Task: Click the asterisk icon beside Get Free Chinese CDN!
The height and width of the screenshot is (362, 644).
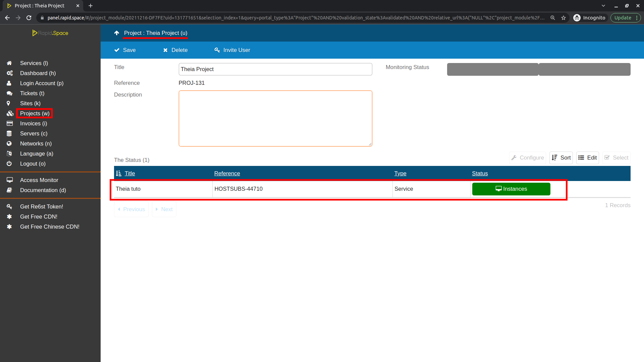Action: point(9,227)
